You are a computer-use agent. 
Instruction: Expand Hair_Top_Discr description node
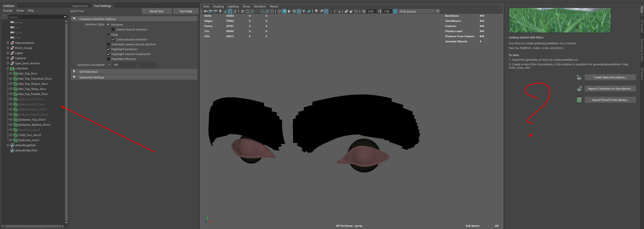pos(11,74)
